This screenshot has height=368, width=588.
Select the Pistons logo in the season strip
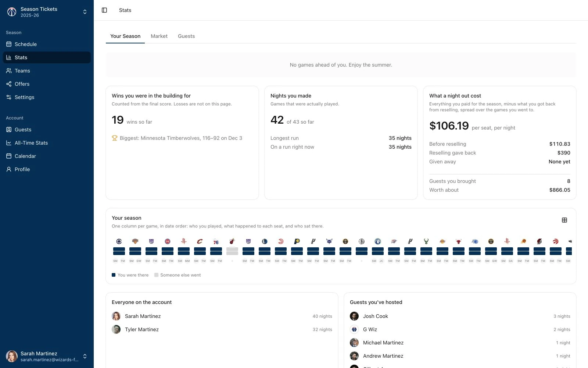[168, 241]
